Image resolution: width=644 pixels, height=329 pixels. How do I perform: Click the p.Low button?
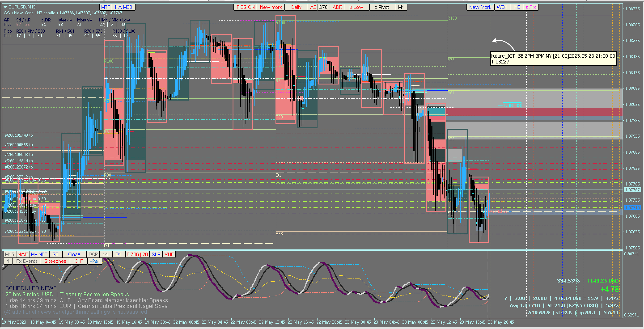(356, 7)
